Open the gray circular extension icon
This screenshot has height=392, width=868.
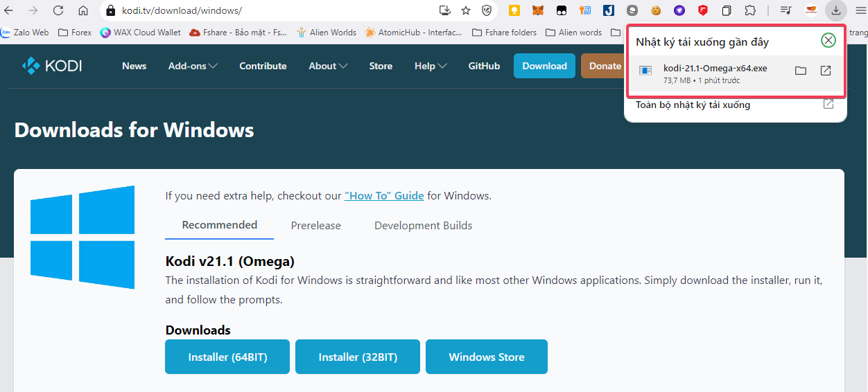click(x=632, y=10)
